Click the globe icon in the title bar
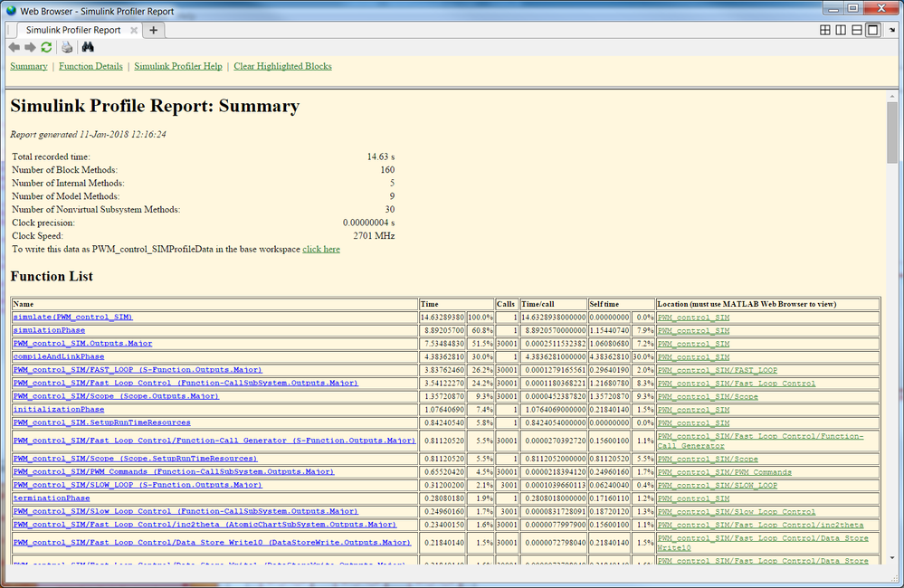 [11, 10]
